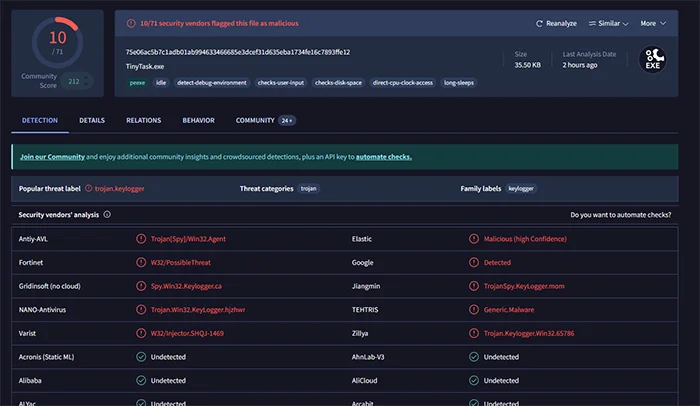
Task: Click the Gridinsoft (no cloud) vendor name
Action: (50, 286)
